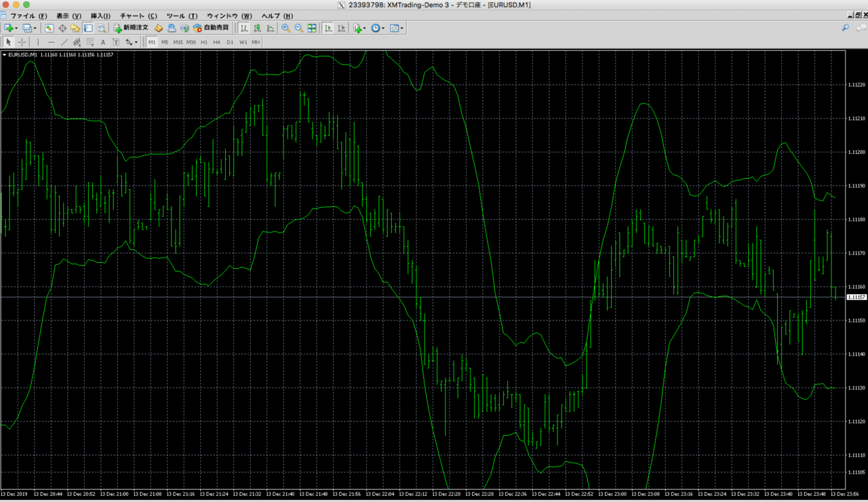Viewport: 868px width, 502px height.
Task: Select the M1 timeframe
Action: tap(152, 42)
